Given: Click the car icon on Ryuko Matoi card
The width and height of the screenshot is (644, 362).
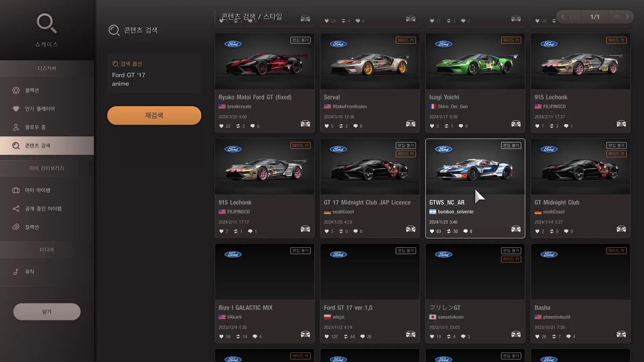Looking at the screenshot, I should point(305,124).
